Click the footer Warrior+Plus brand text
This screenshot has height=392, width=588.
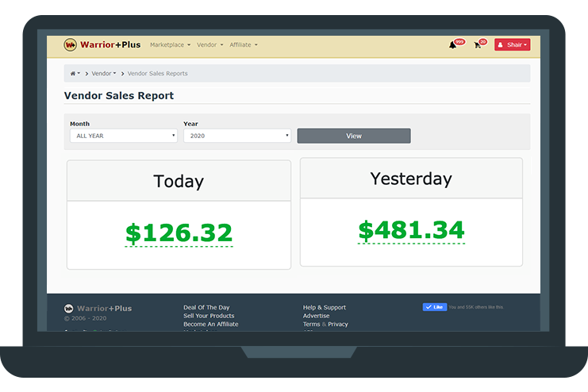click(x=104, y=309)
